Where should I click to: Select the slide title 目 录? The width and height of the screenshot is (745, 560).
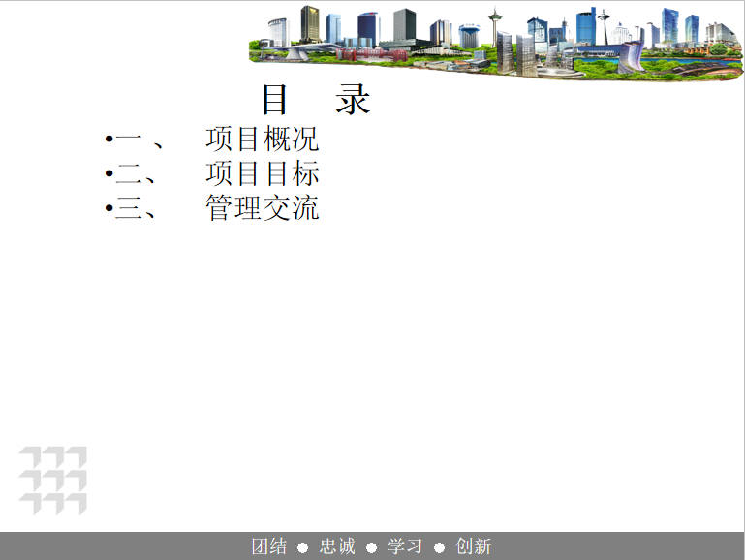(317, 99)
